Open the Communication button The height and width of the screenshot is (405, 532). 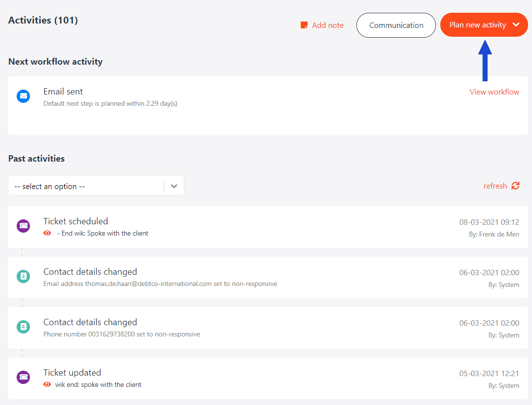point(396,25)
